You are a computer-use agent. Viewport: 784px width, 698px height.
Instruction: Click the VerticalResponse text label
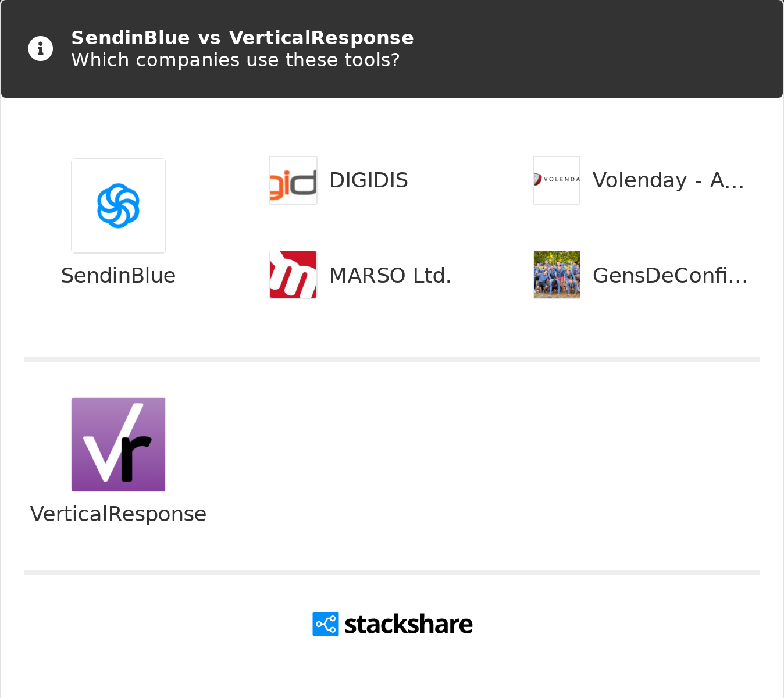119,514
